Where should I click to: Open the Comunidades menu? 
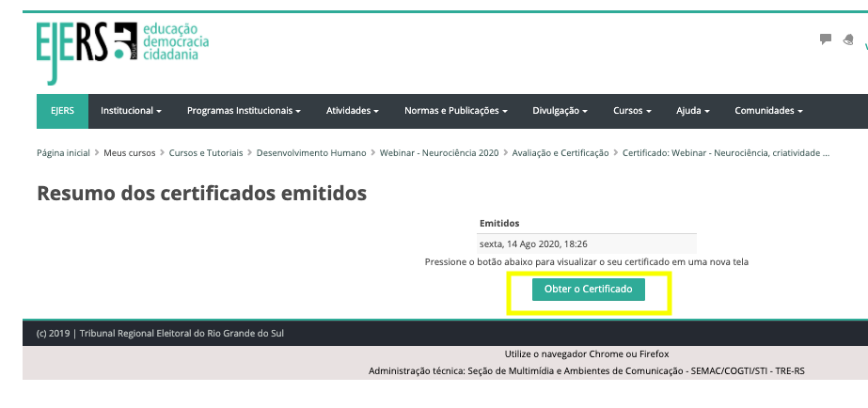[768, 111]
